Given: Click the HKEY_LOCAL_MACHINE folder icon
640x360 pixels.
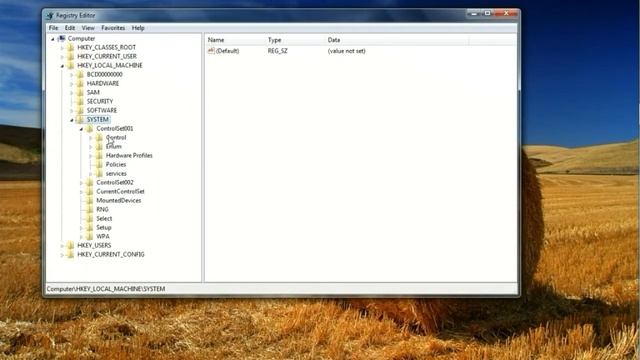Looking at the screenshot, I should (x=71, y=65).
